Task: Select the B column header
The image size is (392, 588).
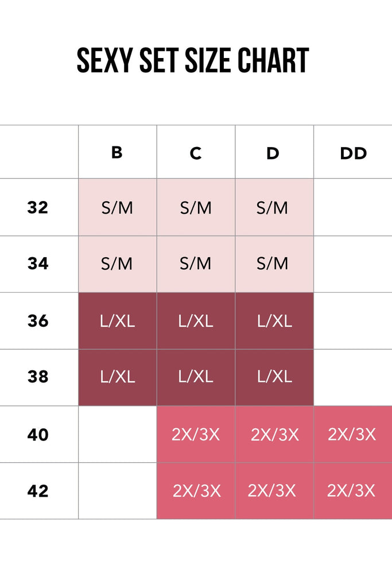Action: [117, 153]
